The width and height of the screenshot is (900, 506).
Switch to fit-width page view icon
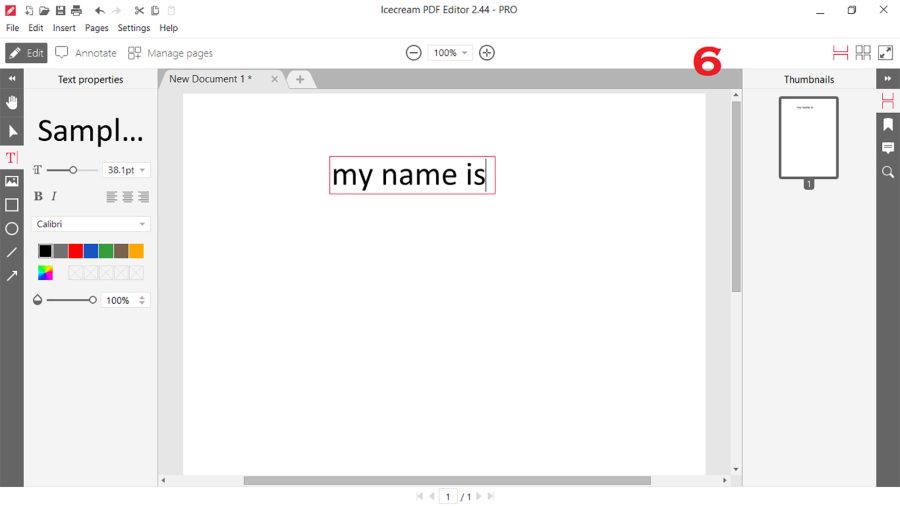840,53
